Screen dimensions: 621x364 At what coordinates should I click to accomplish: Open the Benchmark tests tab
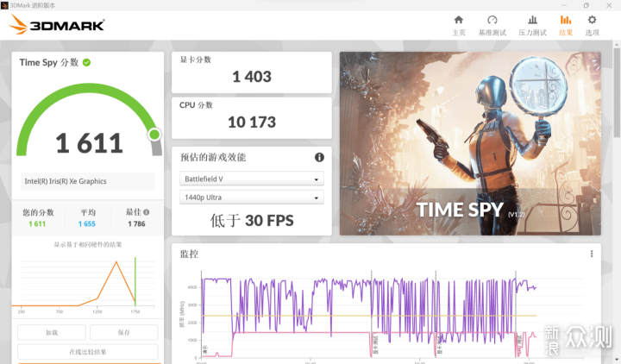click(492, 25)
